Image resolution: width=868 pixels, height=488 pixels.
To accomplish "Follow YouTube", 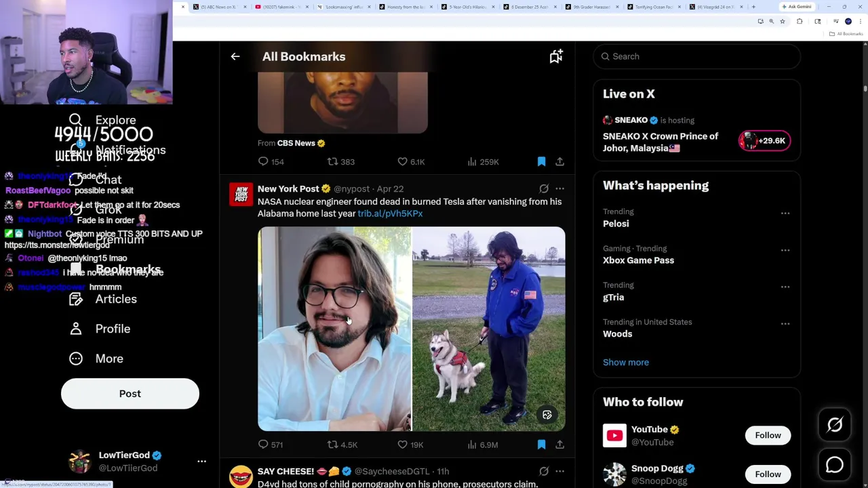I will click(768, 435).
